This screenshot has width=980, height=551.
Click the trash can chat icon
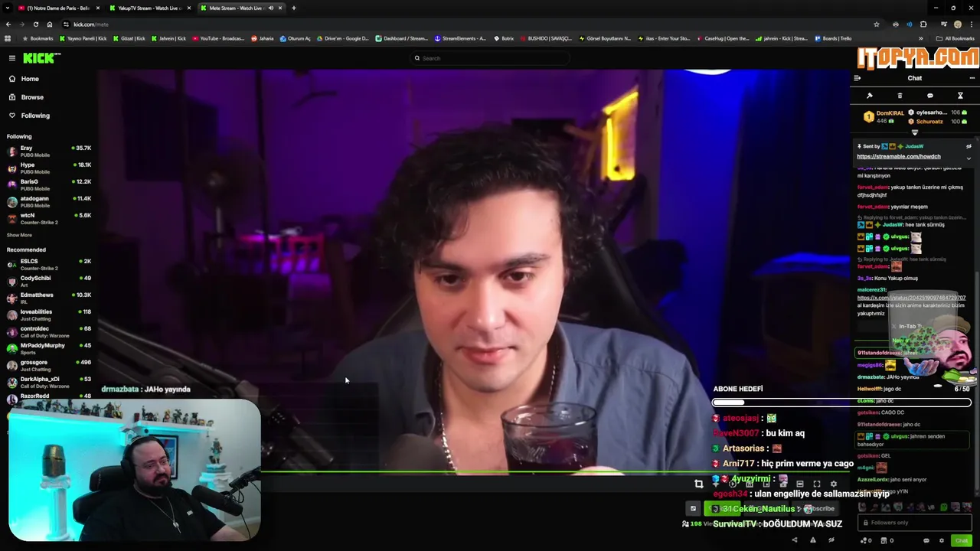click(900, 96)
